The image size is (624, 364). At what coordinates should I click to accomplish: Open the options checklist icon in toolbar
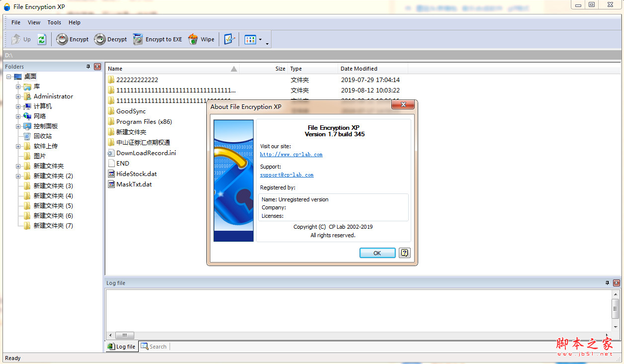coord(229,39)
